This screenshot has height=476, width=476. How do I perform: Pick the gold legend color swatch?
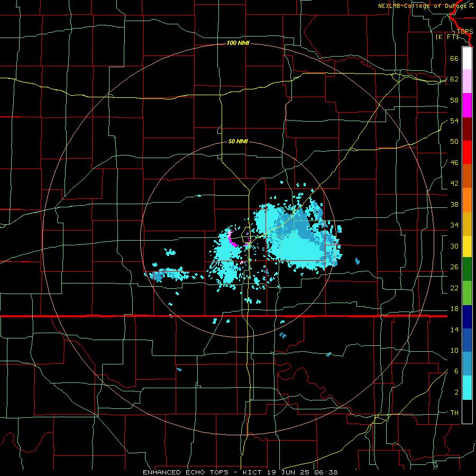467,224
